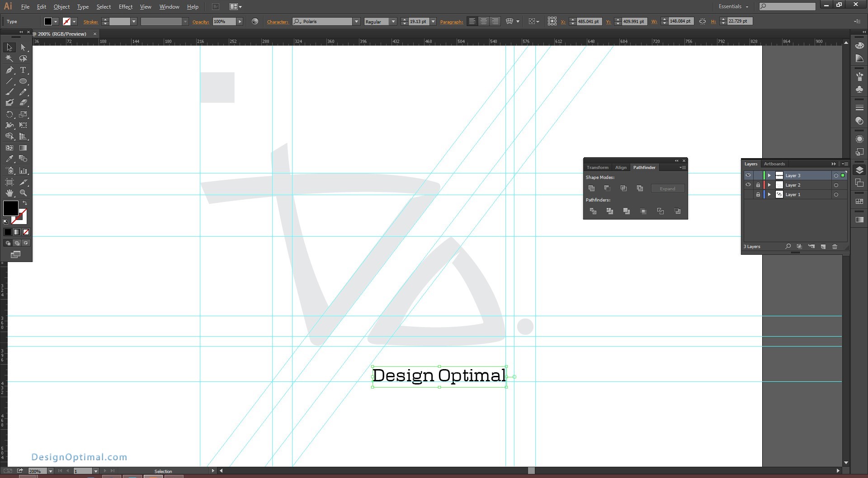Select the Type tool

[x=23, y=70]
